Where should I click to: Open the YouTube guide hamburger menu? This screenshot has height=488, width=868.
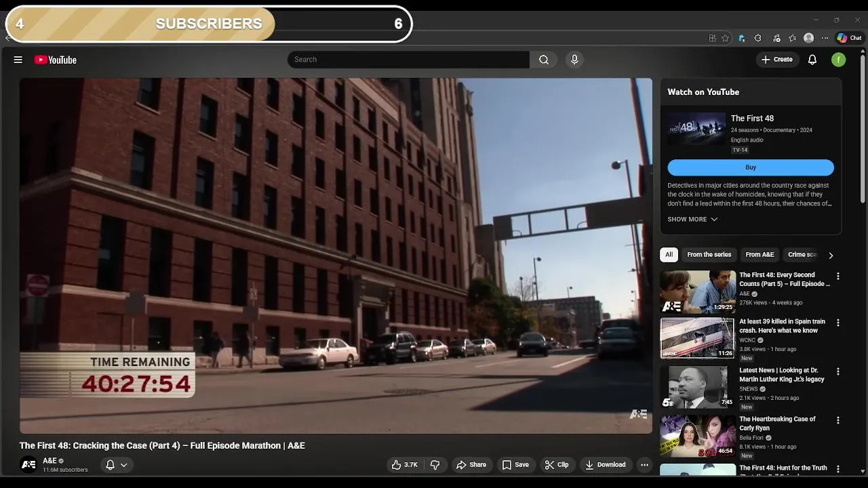click(x=18, y=60)
